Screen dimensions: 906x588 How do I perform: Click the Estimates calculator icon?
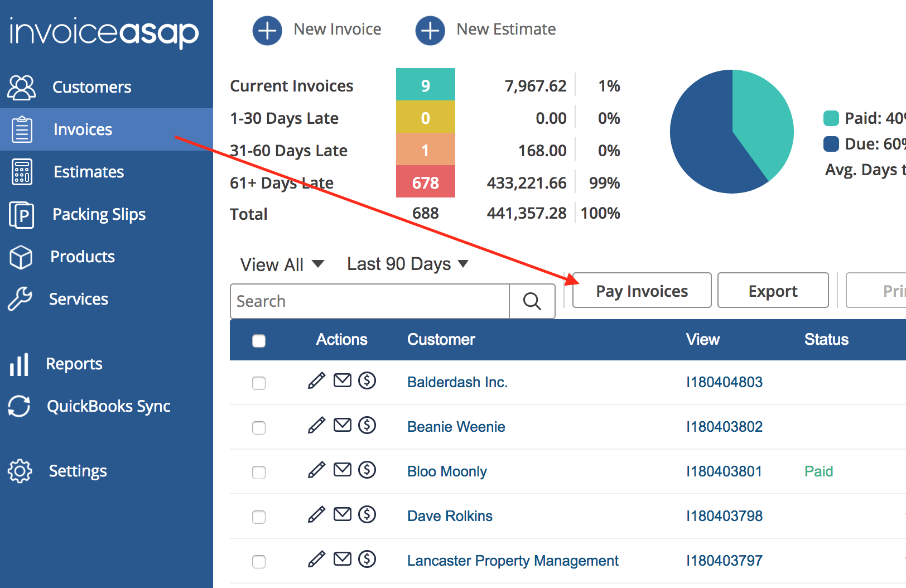pos(22,172)
